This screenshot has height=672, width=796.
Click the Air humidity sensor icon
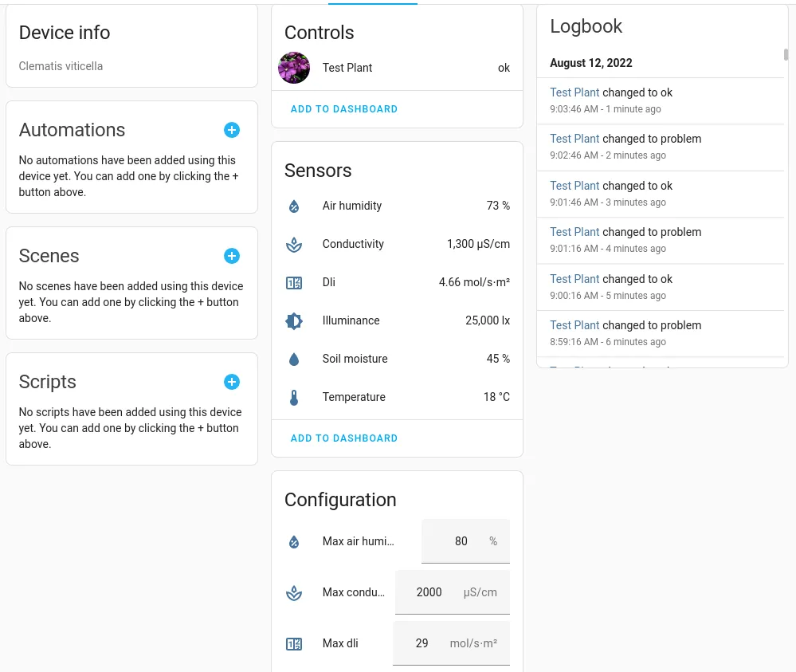point(294,206)
